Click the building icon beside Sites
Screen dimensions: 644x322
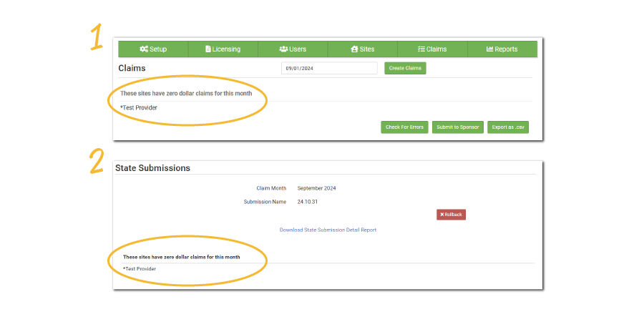point(354,49)
